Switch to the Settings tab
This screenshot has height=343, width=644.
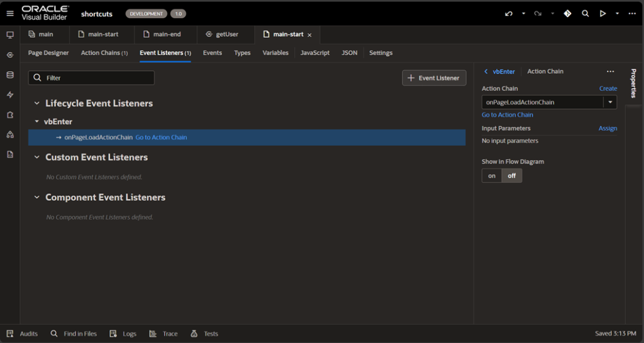point(380,53)
